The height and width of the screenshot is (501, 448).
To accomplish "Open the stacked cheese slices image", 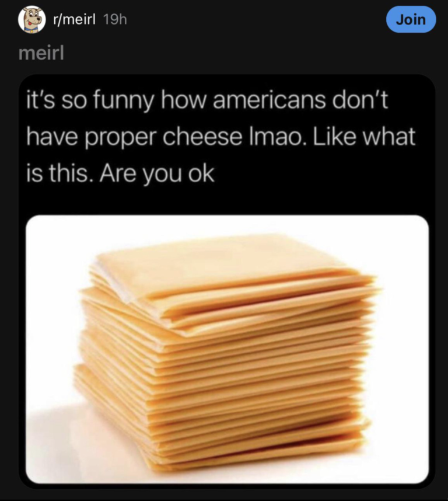I will pyautogui.click(x=227, y=349).
